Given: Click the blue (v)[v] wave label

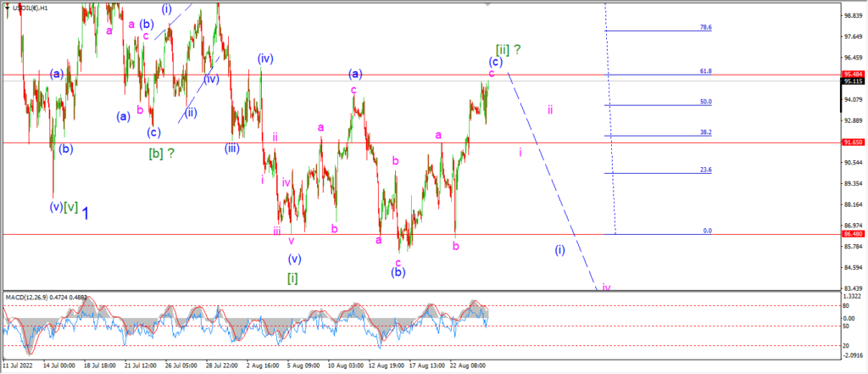Looking at the screenshot, I should click(x=63, y=207).
